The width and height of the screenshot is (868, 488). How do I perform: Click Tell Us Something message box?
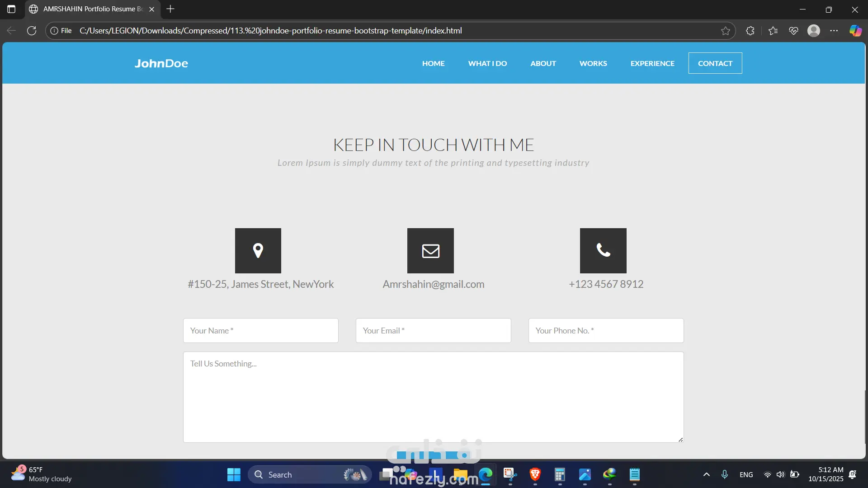pyautogui.click(x=433, y=397)
